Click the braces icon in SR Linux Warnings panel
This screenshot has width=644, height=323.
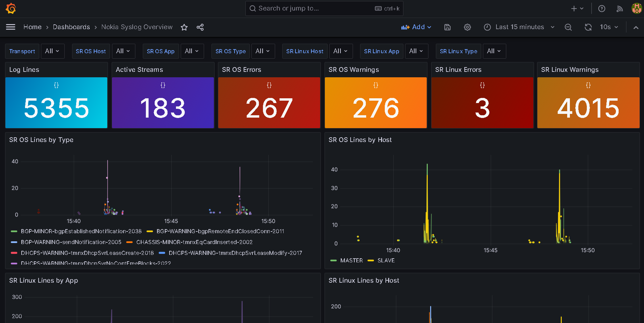point(588,85)
